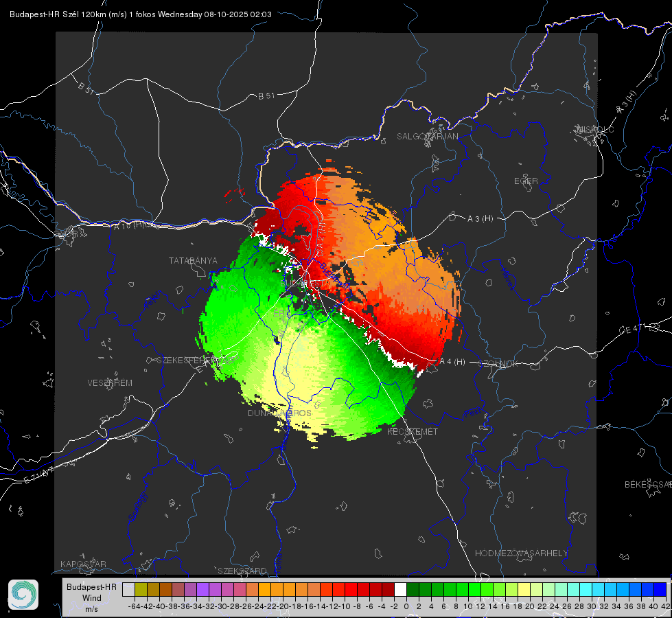Click the DUNAÚJVÁROS city label
Viewport: 672px width, 618px height.
[x=279, y=413]
